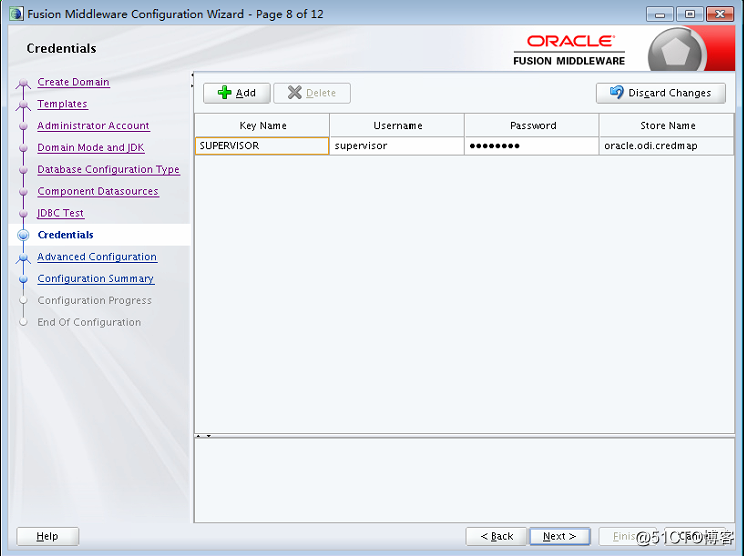744x556 pixels.
Task: Open Configuration Summary step link
Action: [x=95, y=278]
